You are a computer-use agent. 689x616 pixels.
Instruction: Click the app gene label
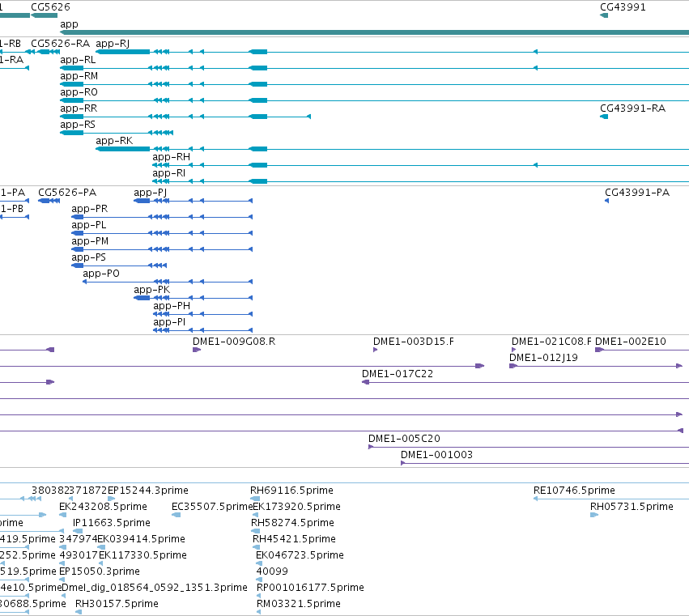click(x=69, y=24)
